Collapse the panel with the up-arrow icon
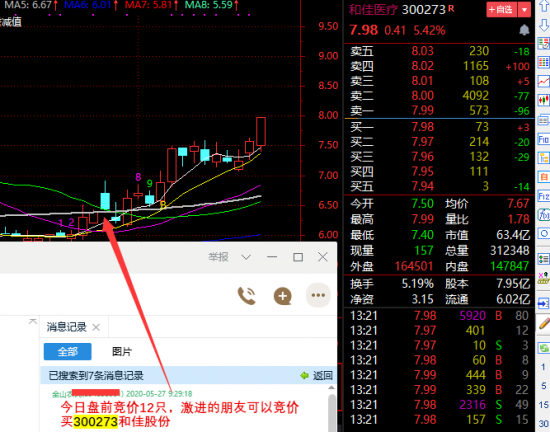Image resolution: width=550 pixels, height=432 pixels. pos(33,321)
